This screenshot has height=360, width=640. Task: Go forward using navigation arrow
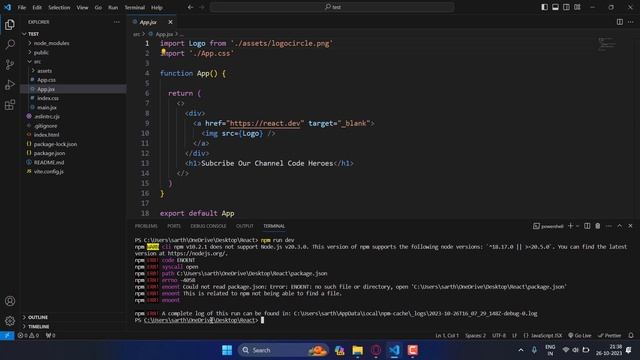click(202, 7)
